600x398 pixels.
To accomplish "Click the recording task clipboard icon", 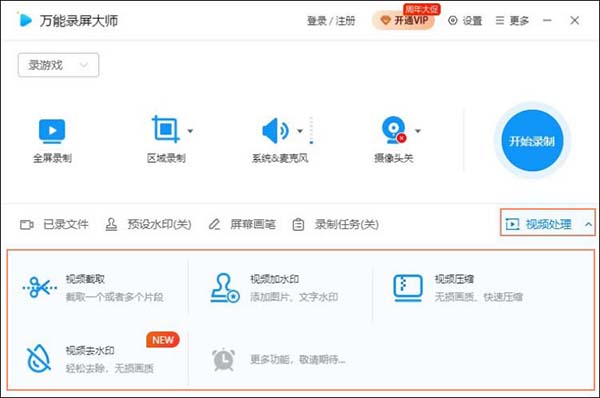I will (298, 225).
